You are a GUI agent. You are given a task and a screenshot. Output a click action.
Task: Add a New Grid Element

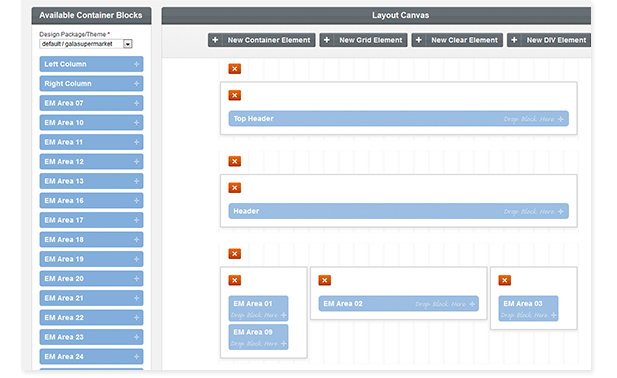363,40
